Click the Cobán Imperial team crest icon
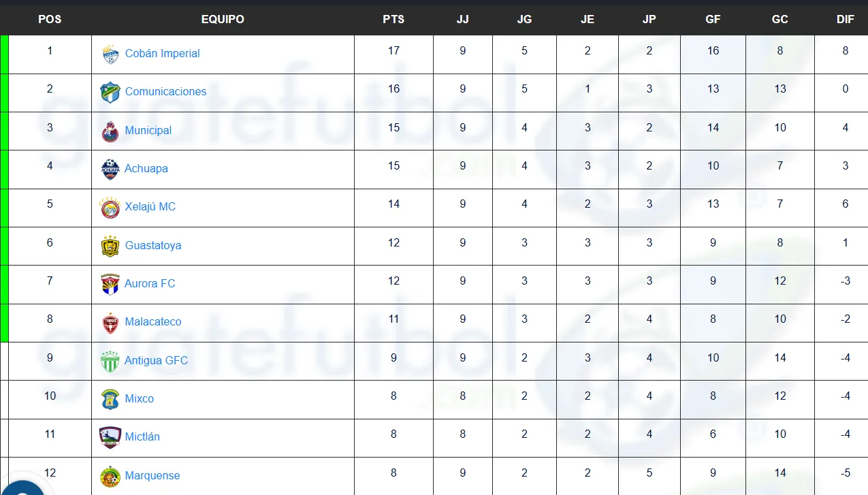The width and height of the screenshot is (868, 495). 110,54
